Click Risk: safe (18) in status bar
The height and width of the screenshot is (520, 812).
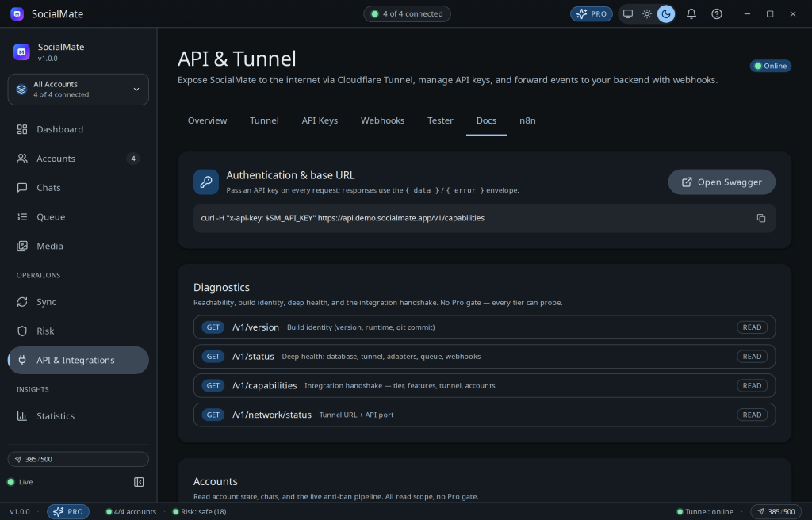point(199,512)
